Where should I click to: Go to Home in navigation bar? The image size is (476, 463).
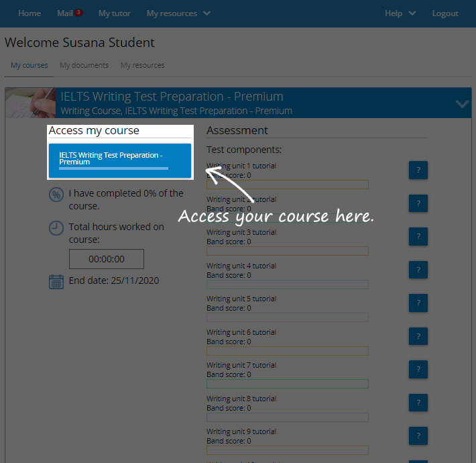coord(29,13)
